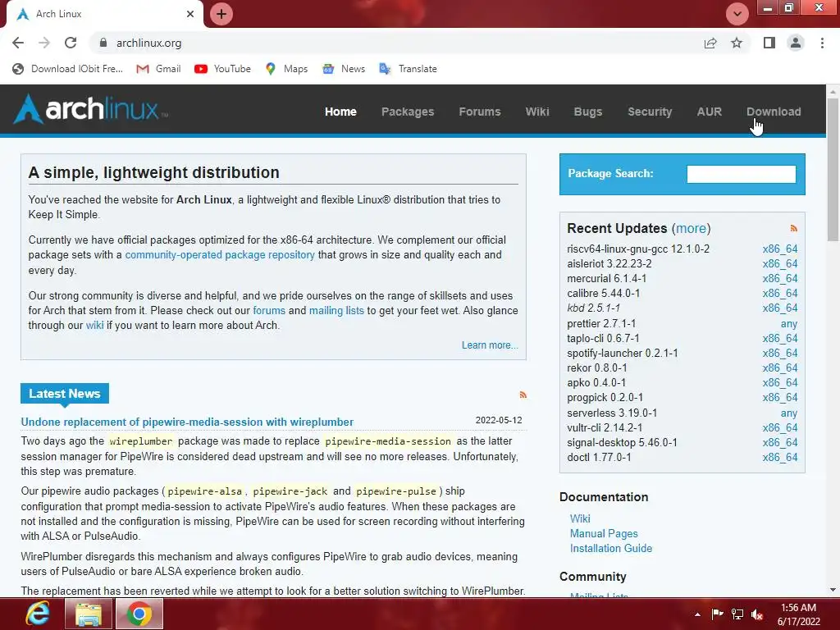Open the browser side panel

point(769,43)
